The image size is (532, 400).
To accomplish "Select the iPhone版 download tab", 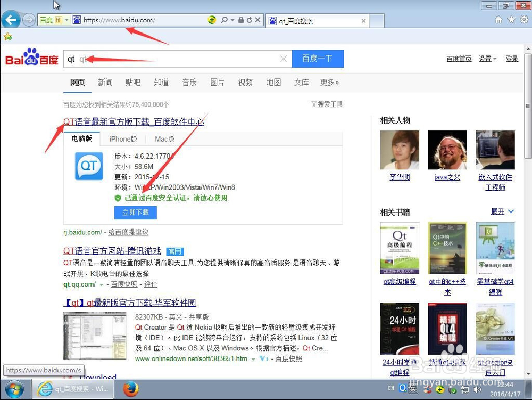I will coord(123,139).
